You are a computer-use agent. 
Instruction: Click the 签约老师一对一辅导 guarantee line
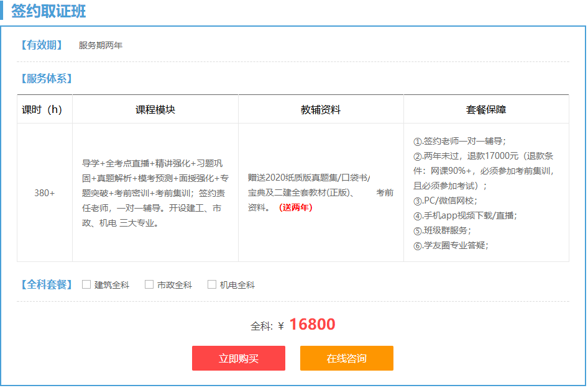point(460,141)
